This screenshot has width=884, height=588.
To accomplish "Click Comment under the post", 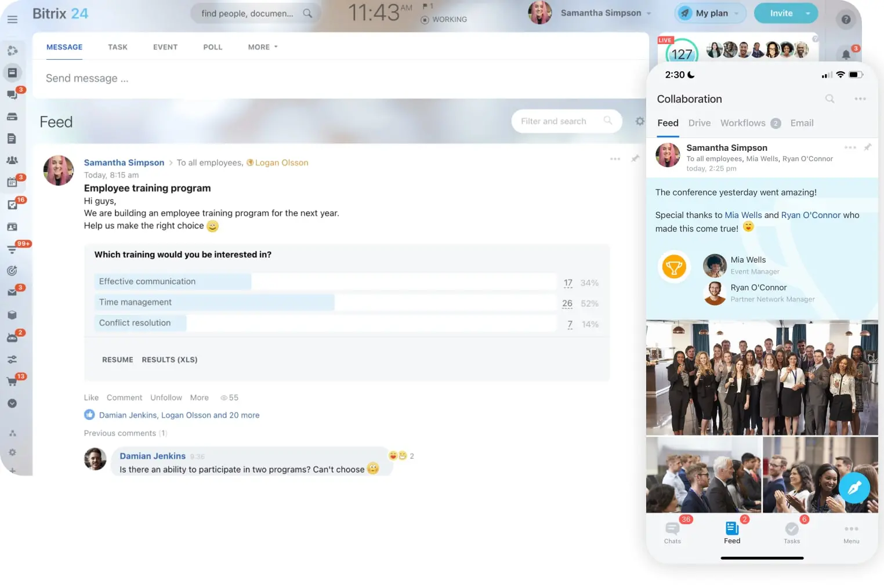I will [124, 398].
